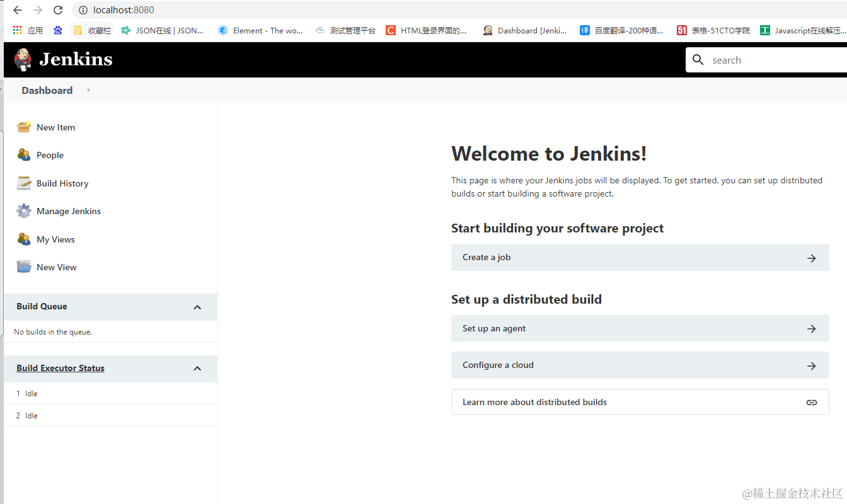Click the Set up an agent button
The height and width of the screenshot is (504, 847).
click(640, 328)
